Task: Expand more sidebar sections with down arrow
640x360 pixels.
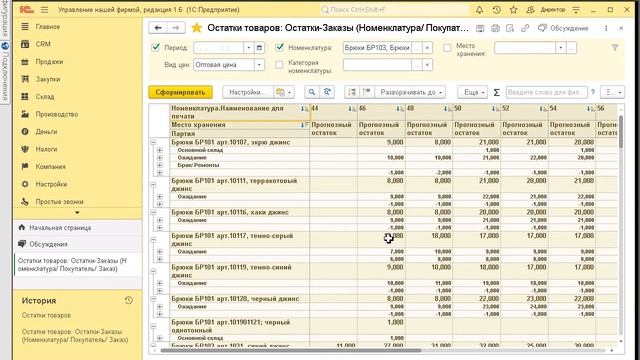Action: pos(77,213)
